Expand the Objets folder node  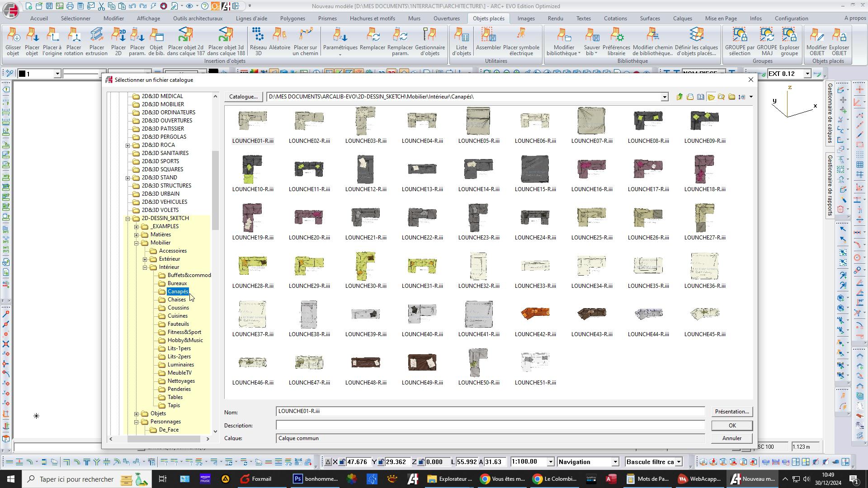click(137, 413)
